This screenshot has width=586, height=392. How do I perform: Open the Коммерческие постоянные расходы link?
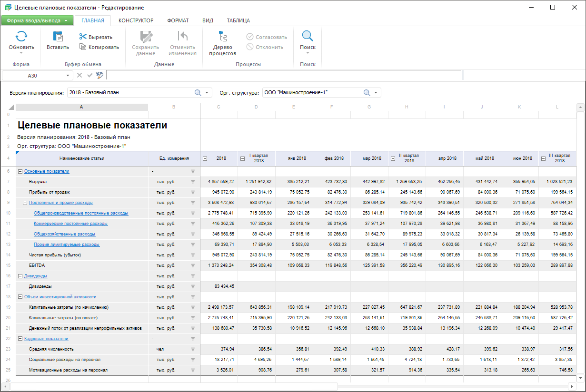(x=70, y=224)
